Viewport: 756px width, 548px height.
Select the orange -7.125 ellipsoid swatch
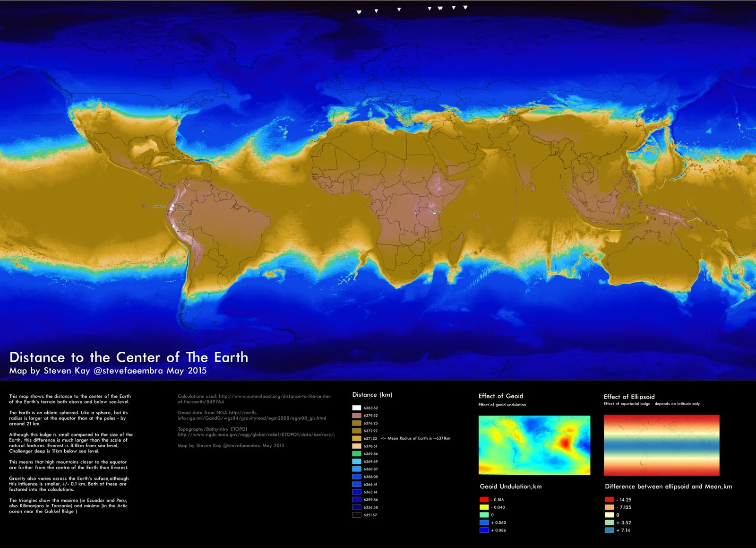(610, 507)
